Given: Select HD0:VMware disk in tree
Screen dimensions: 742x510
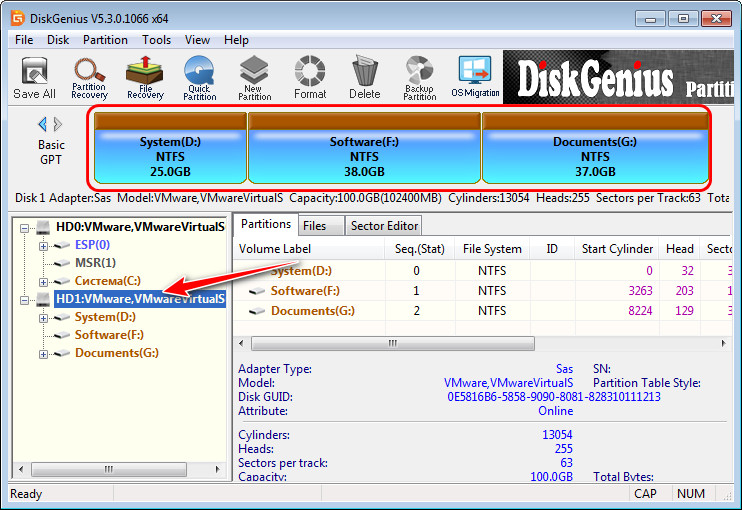Looking at the screenshot, I should [140, 227].
